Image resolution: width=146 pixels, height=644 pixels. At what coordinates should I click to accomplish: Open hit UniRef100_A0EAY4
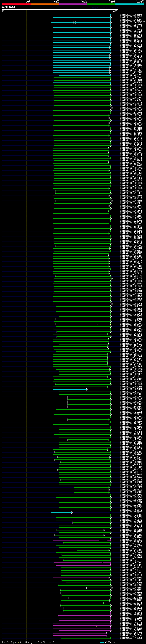click(131, 623)
